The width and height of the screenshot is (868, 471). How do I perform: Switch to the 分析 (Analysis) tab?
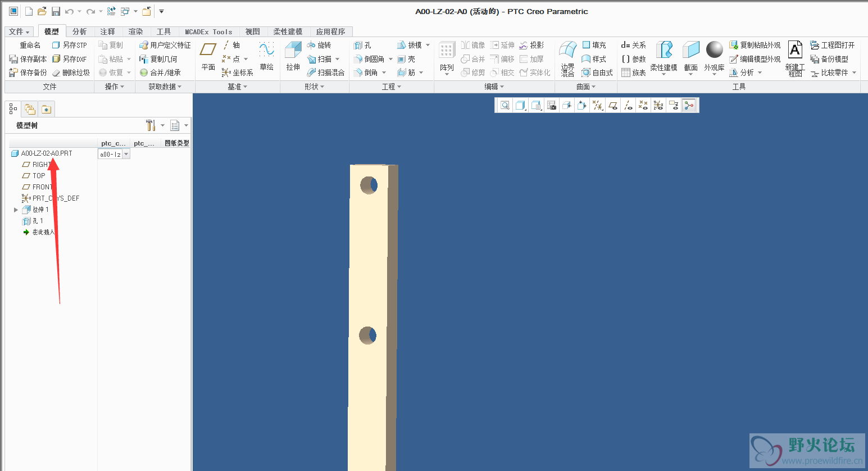(79, 31)
